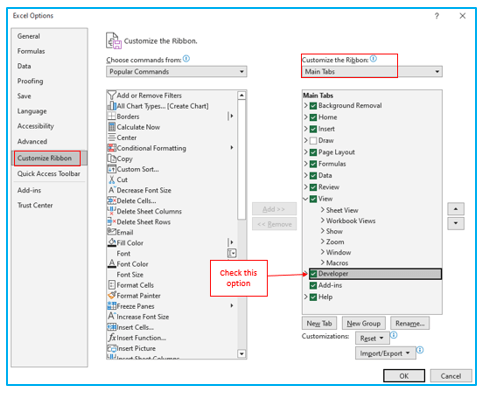The height and width of the screenshot is (393, 485).
Task: Click the Freeze Panes icon
Action: (x=112, y=306)
